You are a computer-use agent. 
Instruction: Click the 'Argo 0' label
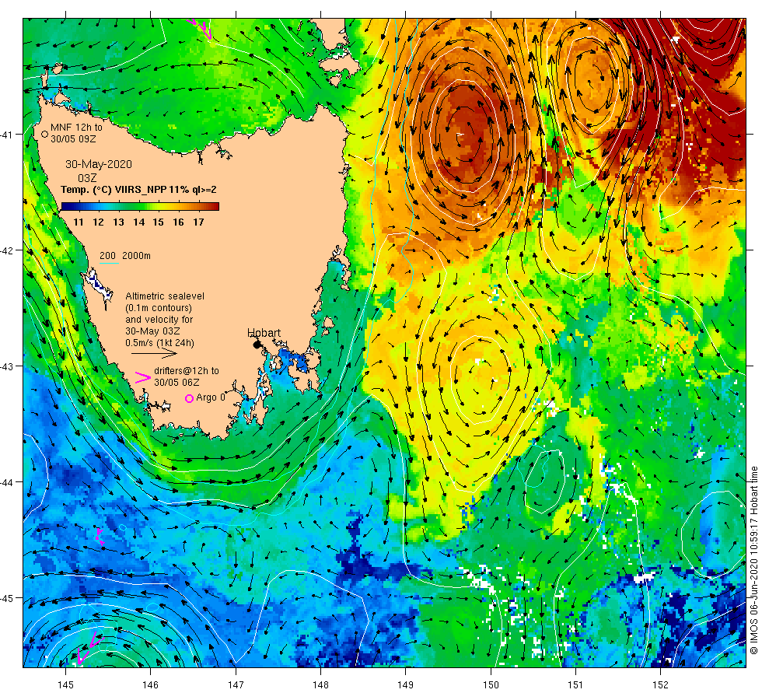click(x=211, y=397)
